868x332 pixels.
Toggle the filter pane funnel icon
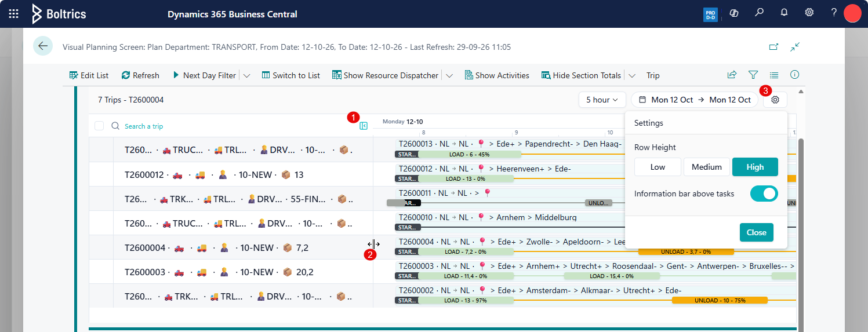[753, 75]
